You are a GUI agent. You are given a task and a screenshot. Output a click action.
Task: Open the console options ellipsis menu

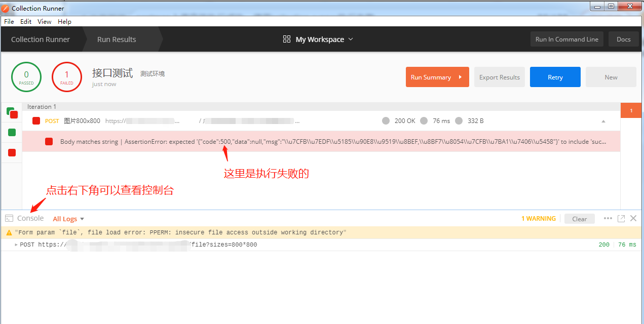[x=608, y=218]
